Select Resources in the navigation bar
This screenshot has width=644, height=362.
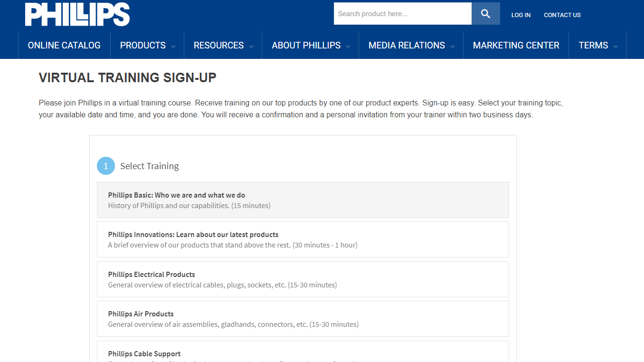click(218, 45)
